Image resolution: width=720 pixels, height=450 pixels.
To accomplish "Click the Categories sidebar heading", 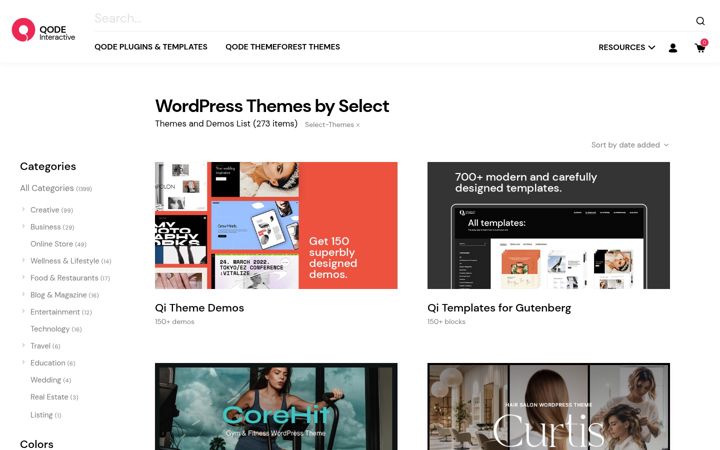I will [x=48, y=166].
